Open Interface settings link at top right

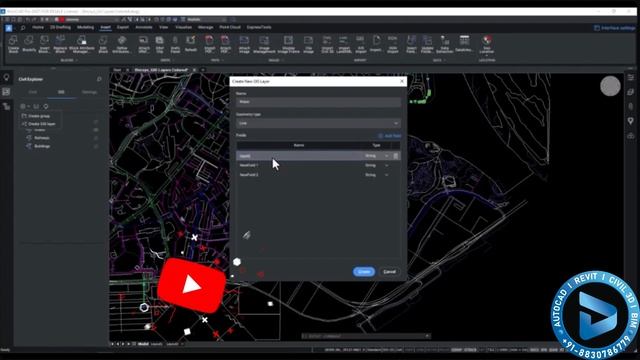(x=615, y=28)
